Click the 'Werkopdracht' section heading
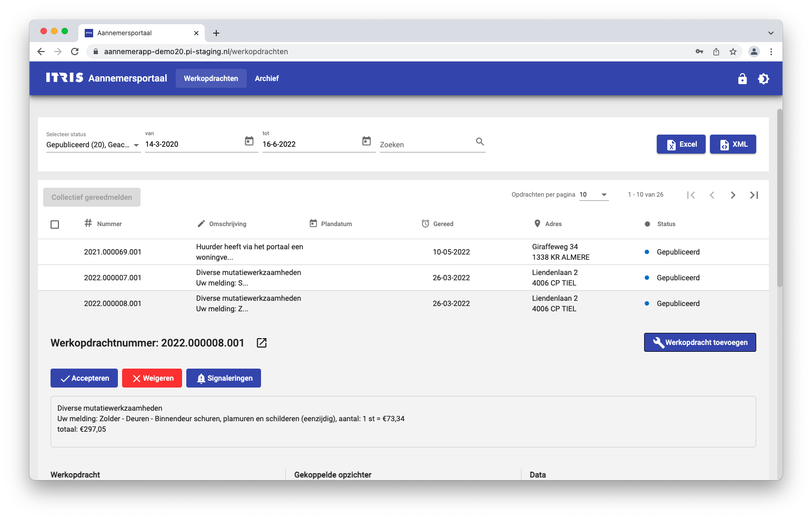812x519 pixels. tap(75, 475)
